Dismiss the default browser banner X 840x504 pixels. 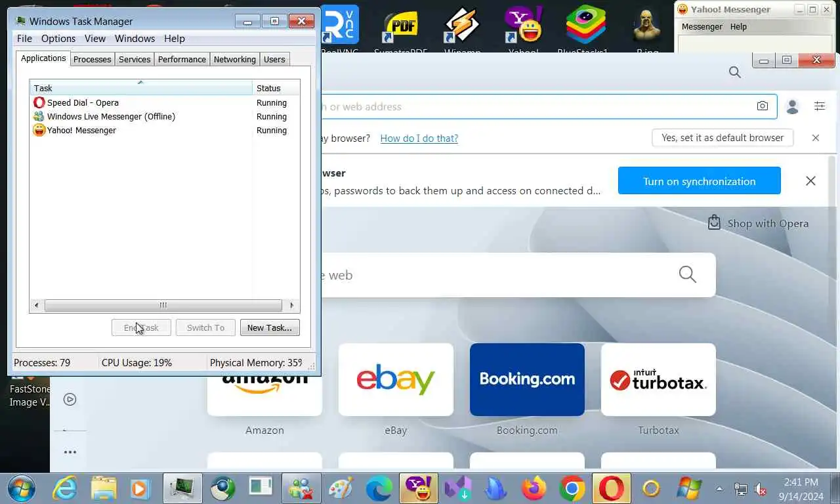coord(816,138)
